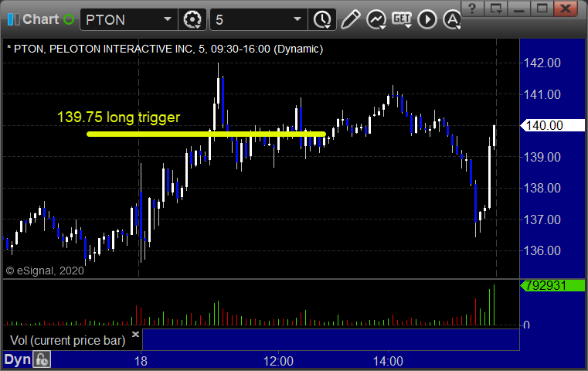Viewport: 588px width, 371px height.
Task: Click the green 792931 volume marker
Action: point(552,285)
